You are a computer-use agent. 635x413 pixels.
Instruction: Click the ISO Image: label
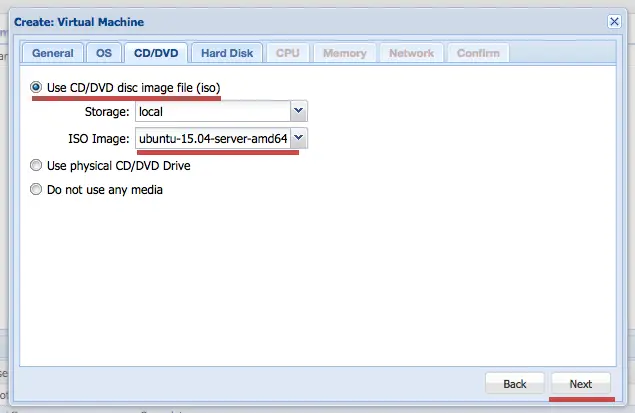(x=99, y=138)
